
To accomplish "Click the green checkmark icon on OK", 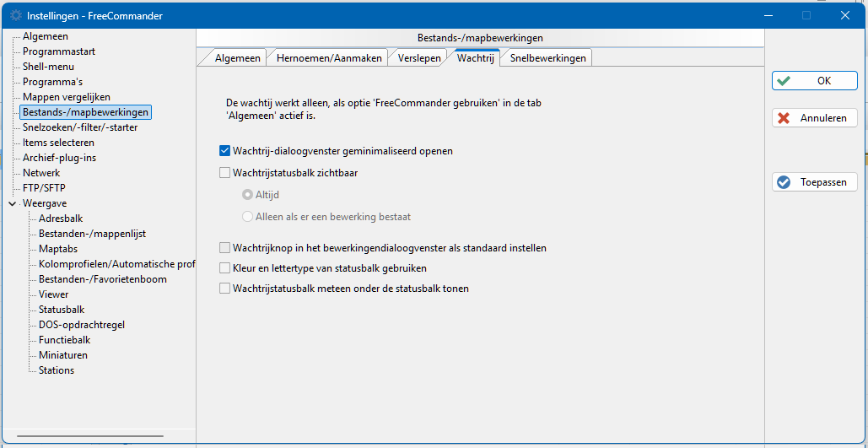I will pos(784,81).
